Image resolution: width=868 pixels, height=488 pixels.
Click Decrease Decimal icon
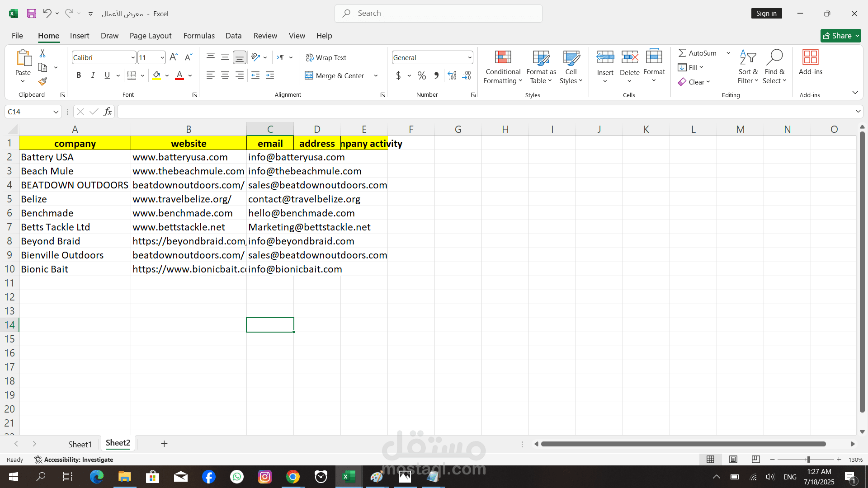tap(467, 75)
